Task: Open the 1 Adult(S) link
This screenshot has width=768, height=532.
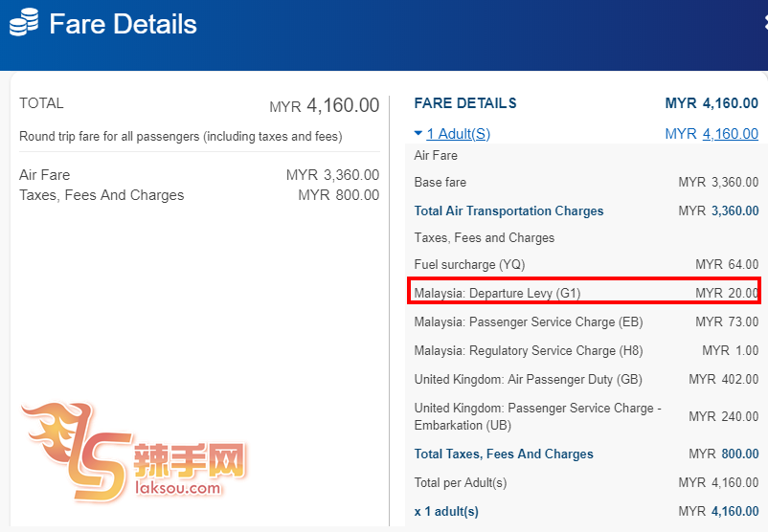Action: coord(459,134)
